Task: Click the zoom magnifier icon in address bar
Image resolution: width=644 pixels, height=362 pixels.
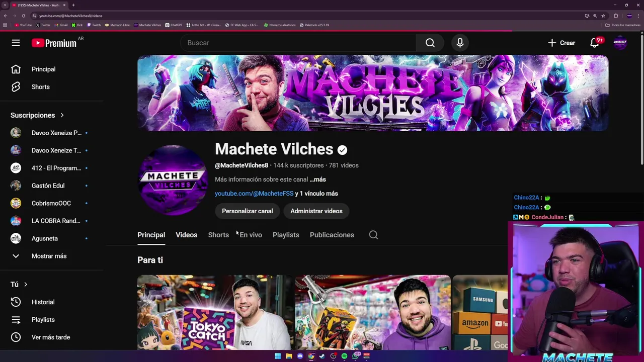Action: (595, 16)
